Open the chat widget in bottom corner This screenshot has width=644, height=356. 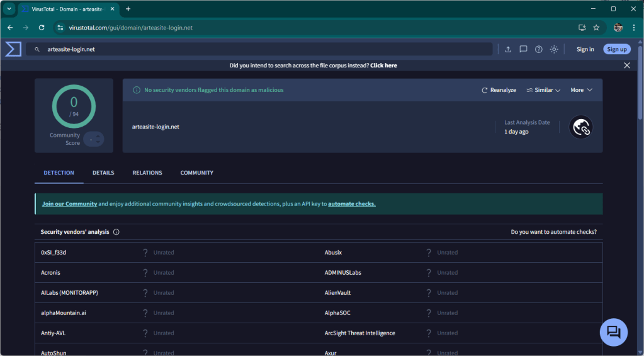point(613,332)
